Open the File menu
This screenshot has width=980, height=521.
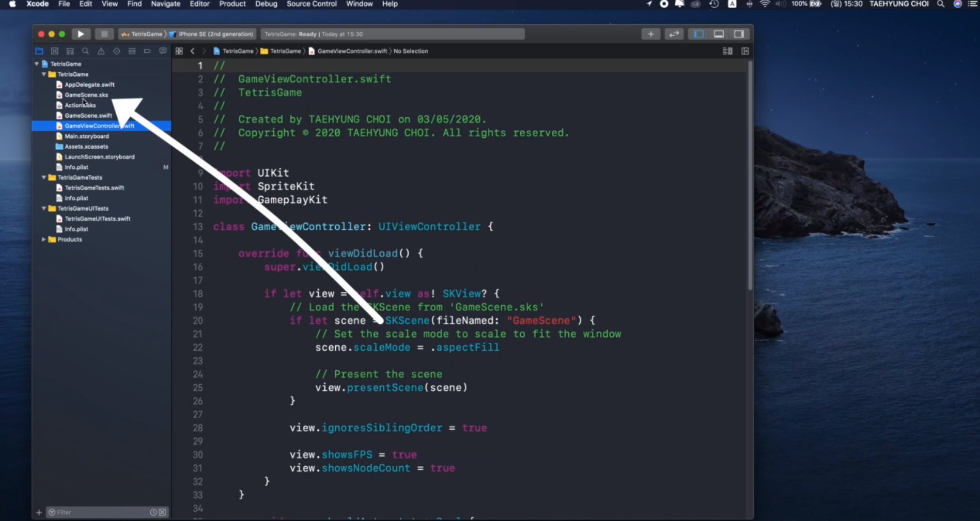(64, 4)
